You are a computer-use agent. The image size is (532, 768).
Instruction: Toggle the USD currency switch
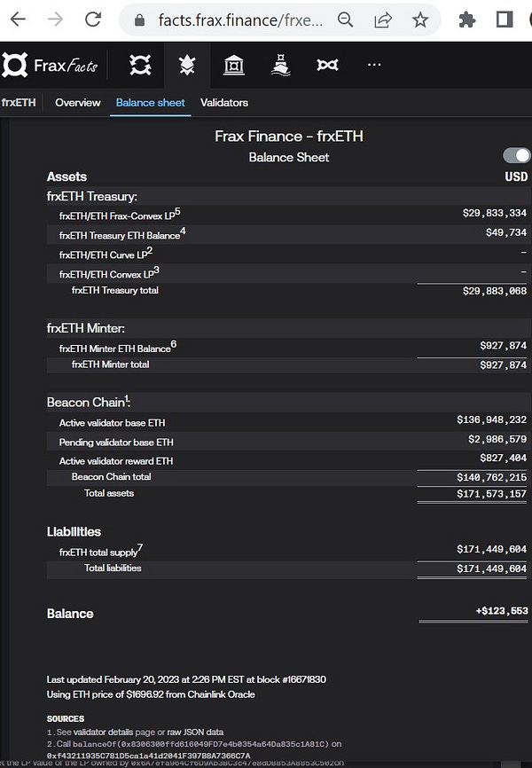(x=517, y=156)
